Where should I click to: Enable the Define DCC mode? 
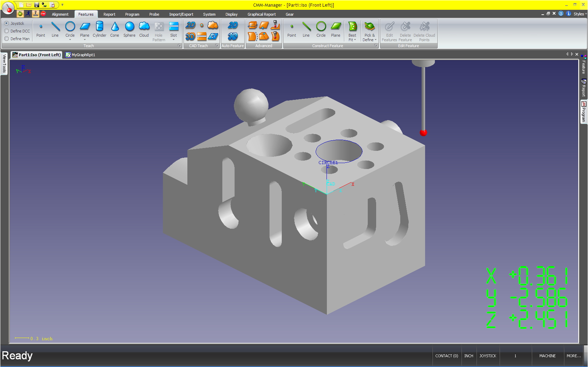tap(7, 31)
